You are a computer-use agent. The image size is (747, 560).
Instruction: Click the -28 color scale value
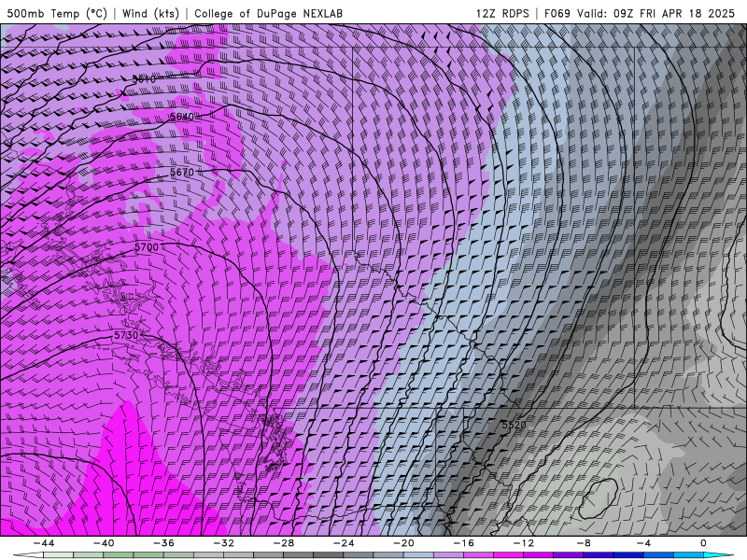284,543
